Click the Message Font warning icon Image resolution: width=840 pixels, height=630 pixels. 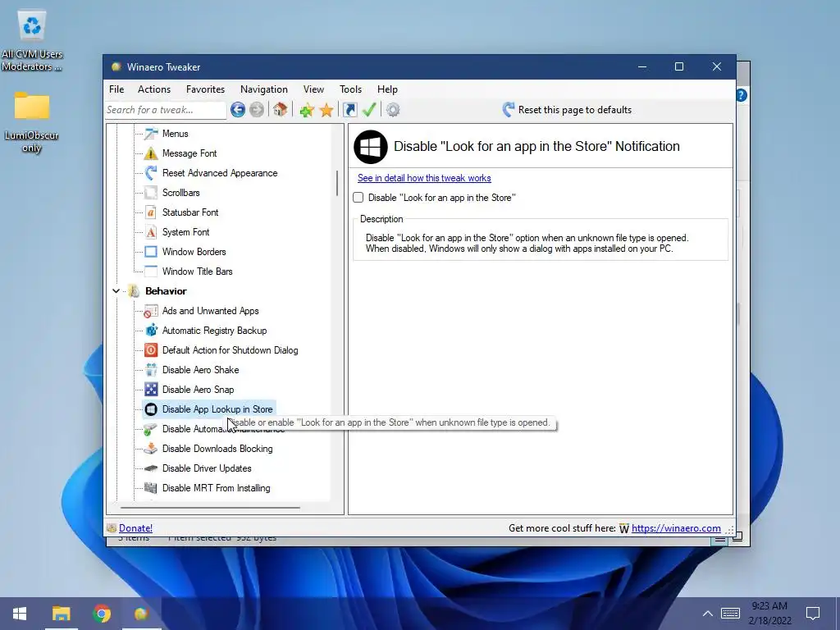click(151, 153)
